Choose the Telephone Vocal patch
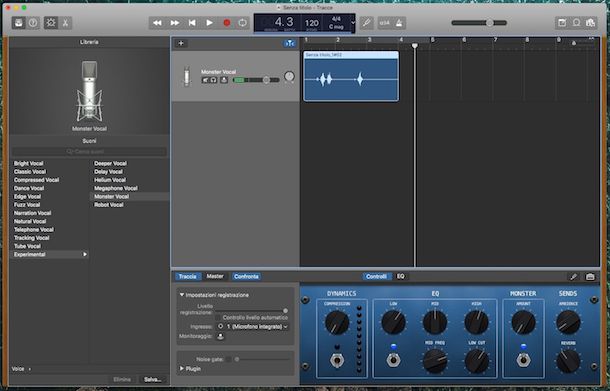Image resolution: width=610 pixels, height=391 pixels. [x=34, y=230]
